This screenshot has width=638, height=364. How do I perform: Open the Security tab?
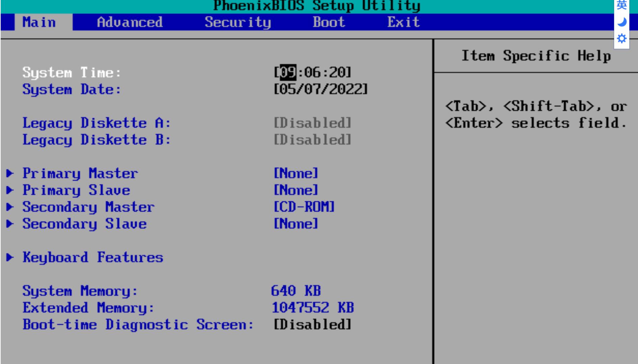pos(238,22)
